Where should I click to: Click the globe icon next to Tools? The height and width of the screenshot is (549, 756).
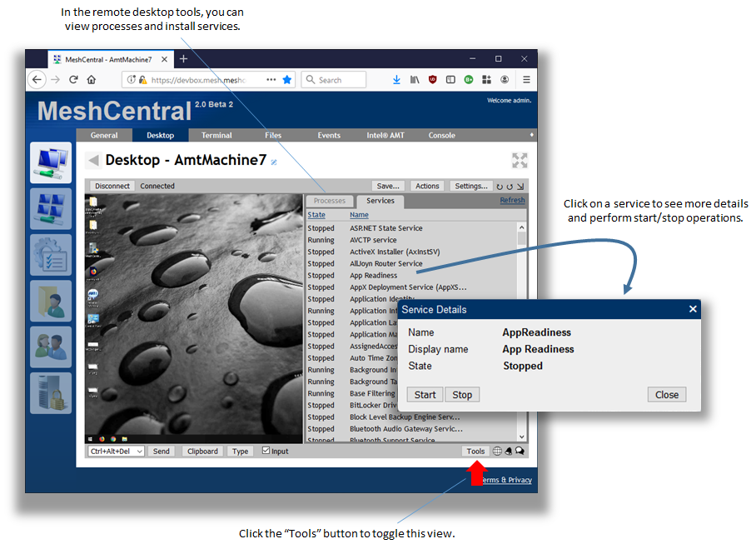point(497,451)
